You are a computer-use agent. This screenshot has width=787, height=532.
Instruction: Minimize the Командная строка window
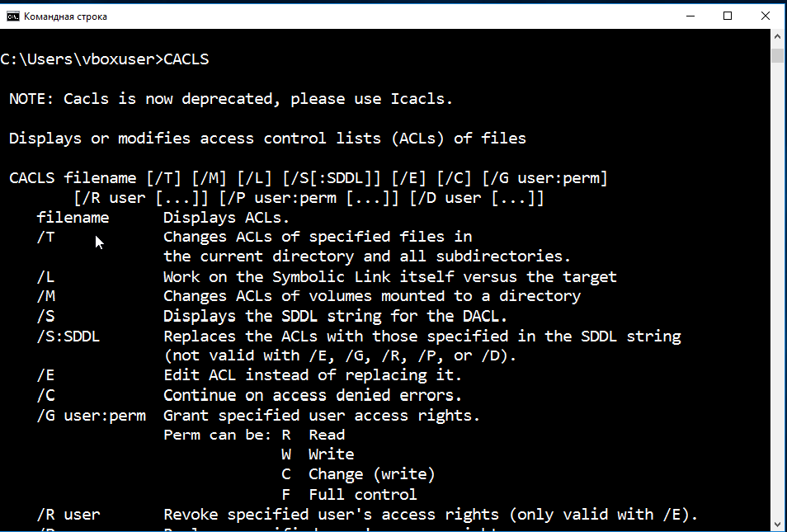click(x=690, y=16)
